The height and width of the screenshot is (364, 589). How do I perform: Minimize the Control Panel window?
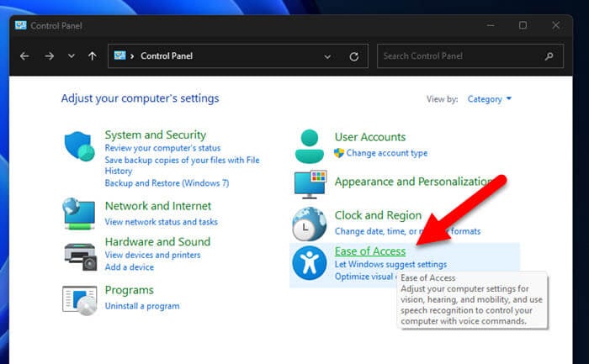tap(491, 25)
